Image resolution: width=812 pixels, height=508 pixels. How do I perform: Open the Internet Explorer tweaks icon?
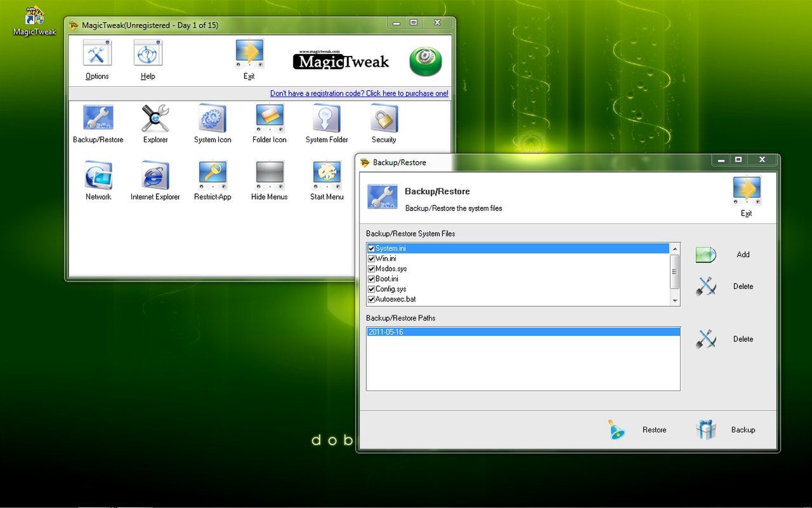point(155,175)
